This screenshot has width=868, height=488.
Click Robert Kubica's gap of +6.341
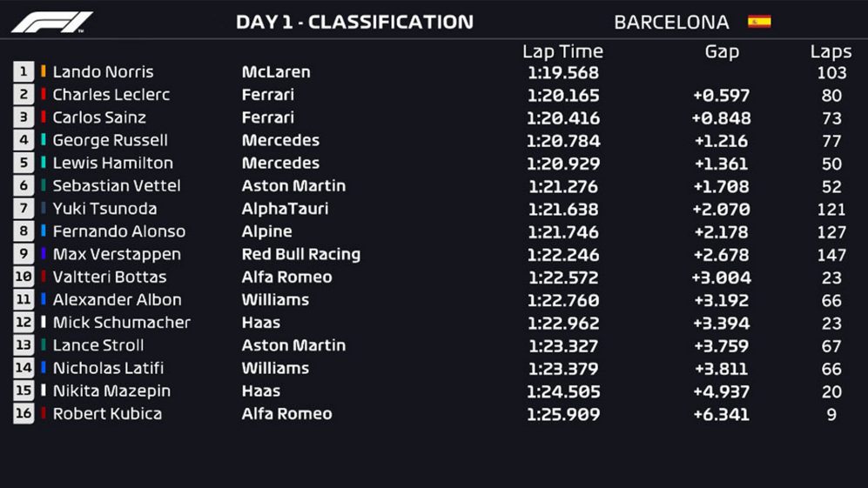coord(722,414)
